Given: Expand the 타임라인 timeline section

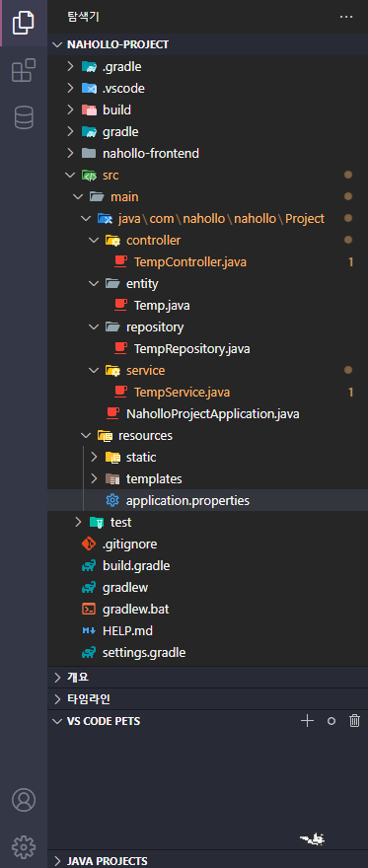Looking at the screenshot, I should [57, 699].
